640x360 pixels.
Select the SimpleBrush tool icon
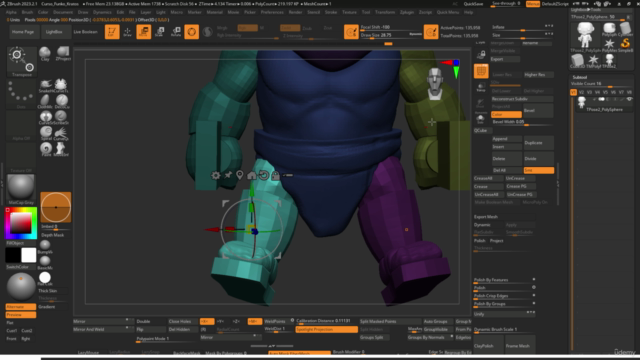click(x=625, y=44)
